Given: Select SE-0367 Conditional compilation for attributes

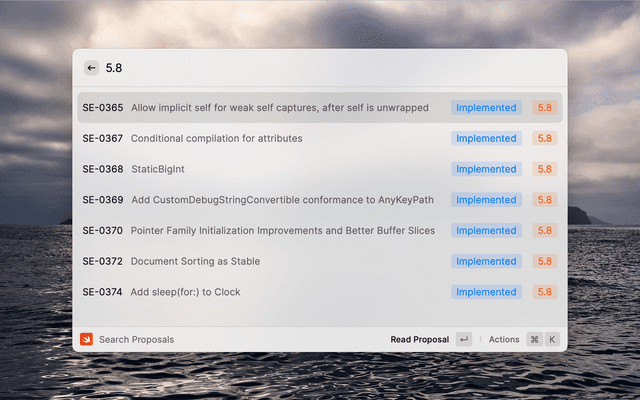Looking at the screenshot, I should pyautogui.click(x=216, y=138).
